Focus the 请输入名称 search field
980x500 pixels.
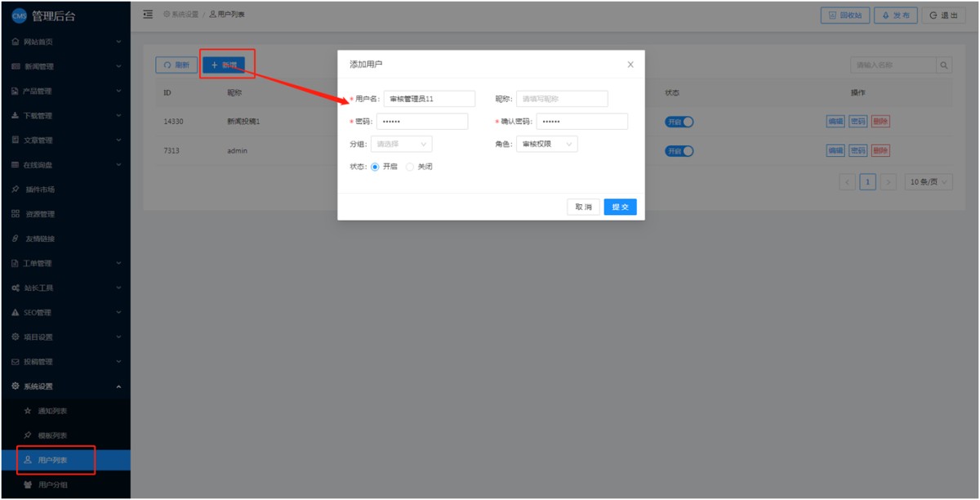[893, 65]
